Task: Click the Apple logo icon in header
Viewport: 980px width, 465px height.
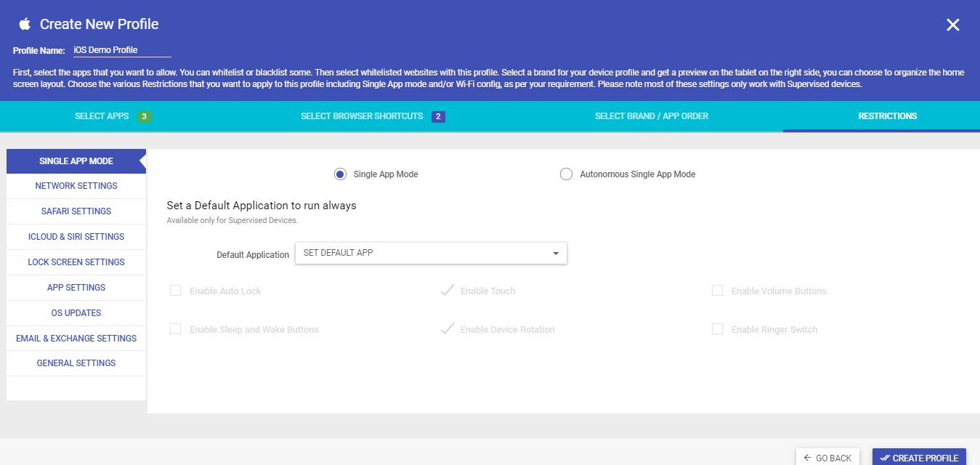Action: click(25, 24)
